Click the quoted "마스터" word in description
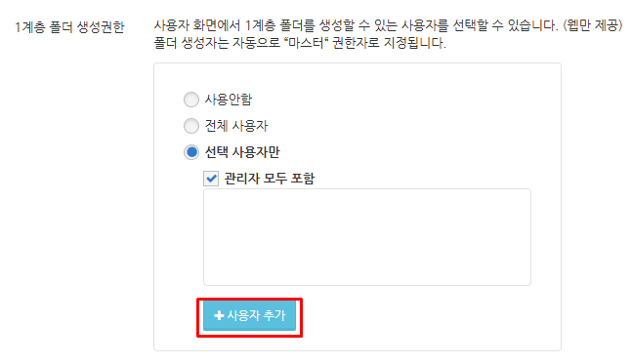The height and width of the screenshot is (364, 631). 307,43
